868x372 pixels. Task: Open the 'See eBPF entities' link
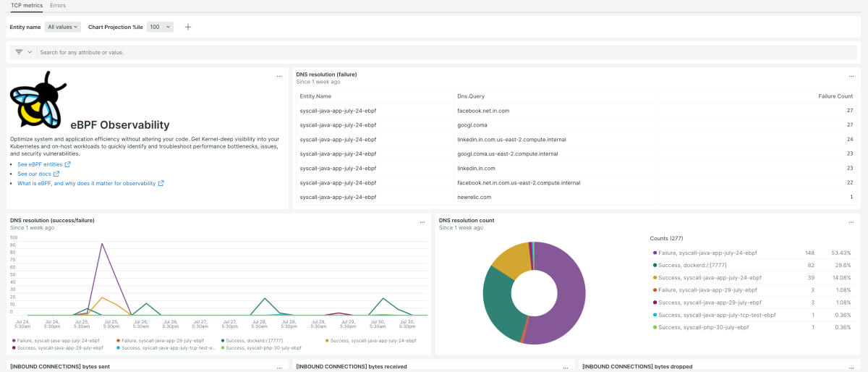(x=40, y=164)
